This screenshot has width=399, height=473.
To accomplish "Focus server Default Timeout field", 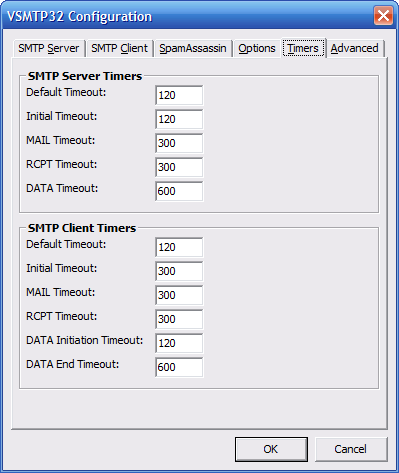I will [179, 95].
